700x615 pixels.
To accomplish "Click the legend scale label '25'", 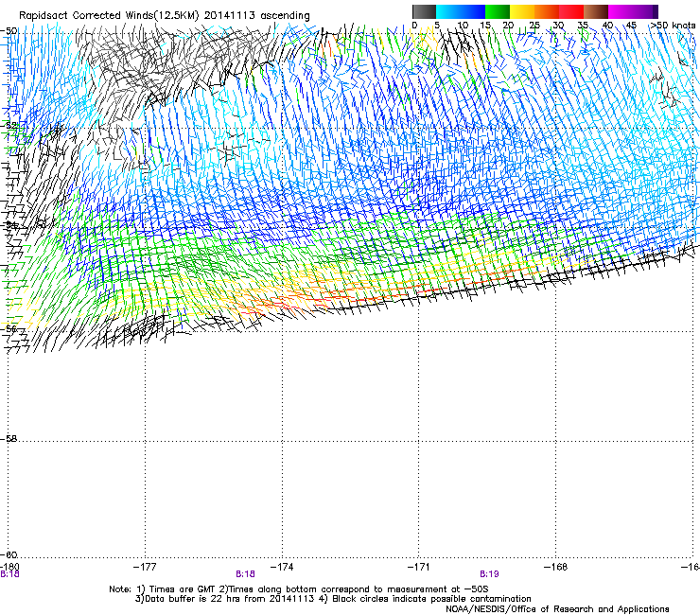I will point(534,26).
